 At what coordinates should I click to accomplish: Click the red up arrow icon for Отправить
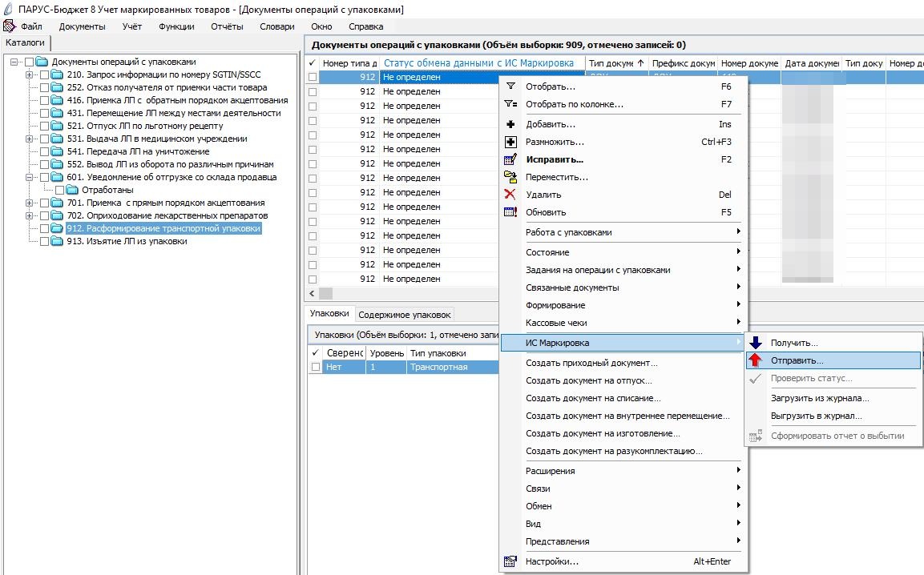756,360
